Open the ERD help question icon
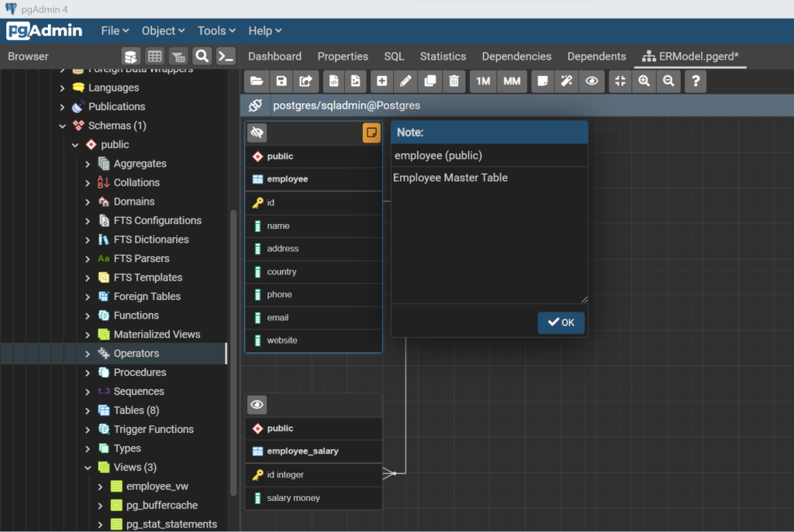Image resolution: width=794 pixels, height=532 pixels. point(696,81)
